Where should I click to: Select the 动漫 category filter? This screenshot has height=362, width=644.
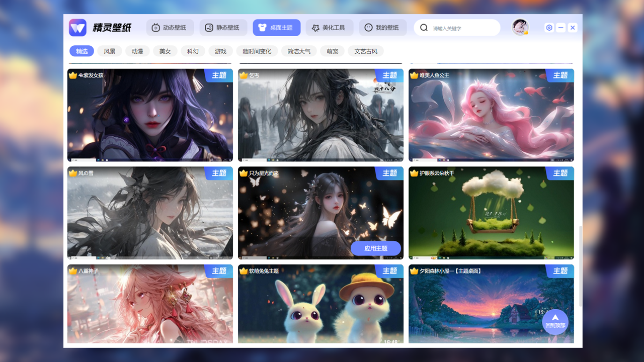coord(137,51)
